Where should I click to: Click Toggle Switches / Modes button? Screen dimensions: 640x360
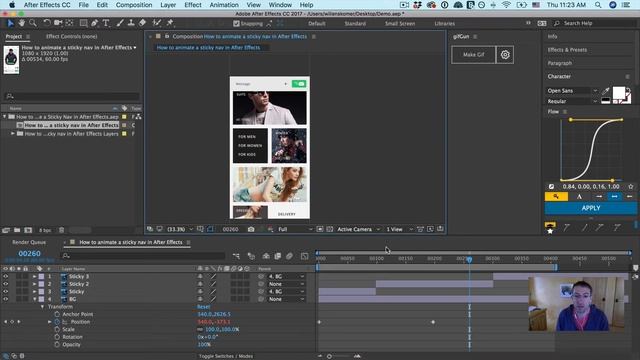pyautogui.click(x=226, y=356)
